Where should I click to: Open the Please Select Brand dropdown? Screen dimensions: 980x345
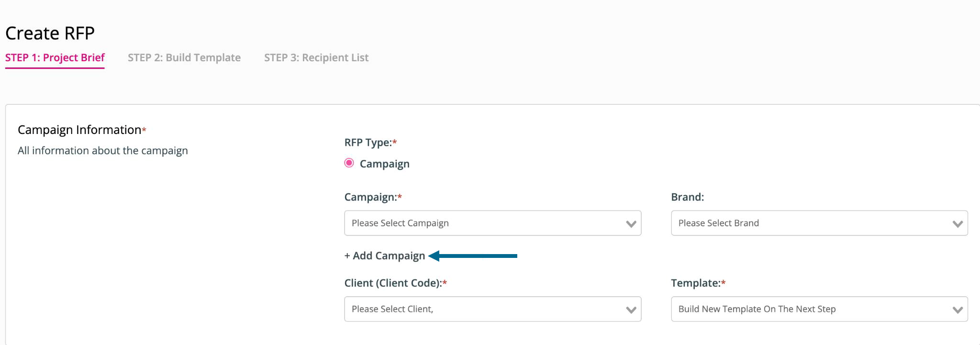click(819, 223)
